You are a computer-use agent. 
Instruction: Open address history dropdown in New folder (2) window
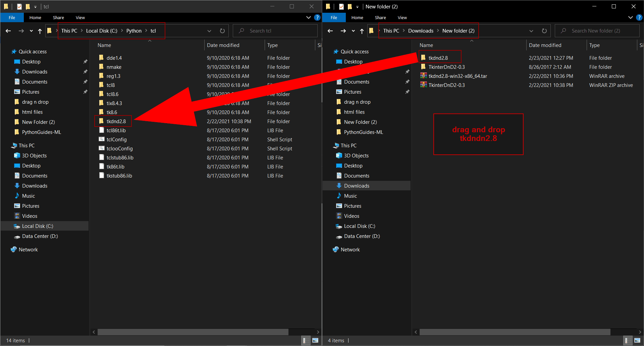[531, 31]
